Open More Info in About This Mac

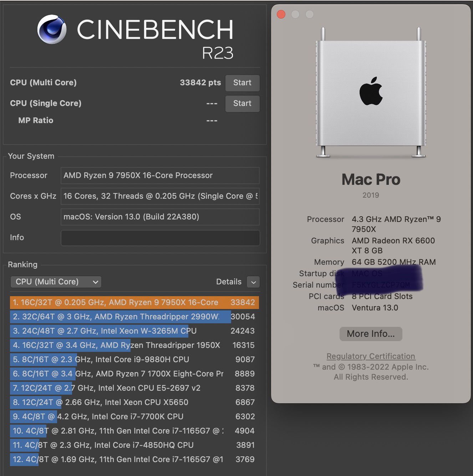(x=371, y=334)
